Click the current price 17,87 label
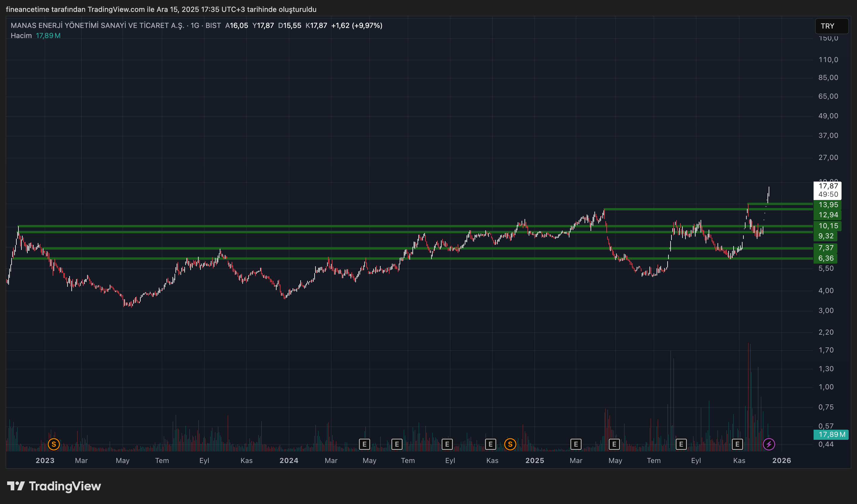This screenshot has height=504, width=857. pyautogui.click(x=828, y=186)
